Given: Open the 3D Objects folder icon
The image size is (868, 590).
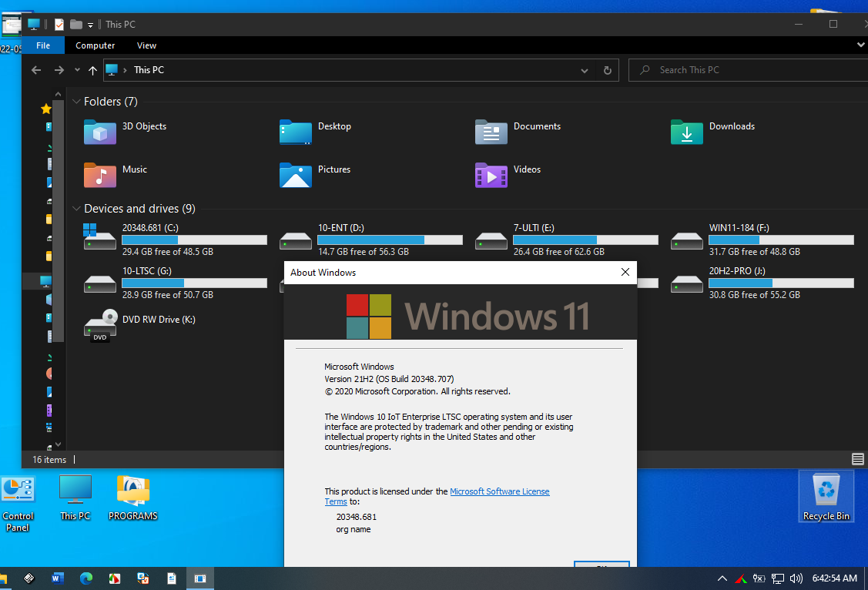Looking at the screenshot, I should click(x=99, y=132).
